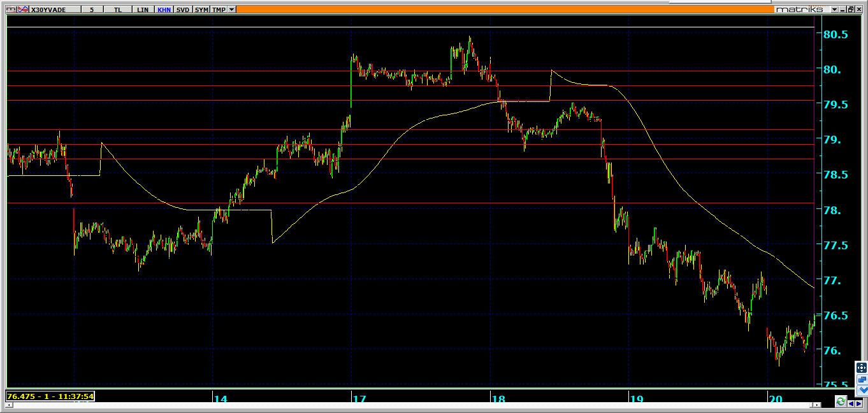Click the blue down chevron icon
Viewport: 868px width, 413px height.
pyautogui.click(x=864, y=389)
